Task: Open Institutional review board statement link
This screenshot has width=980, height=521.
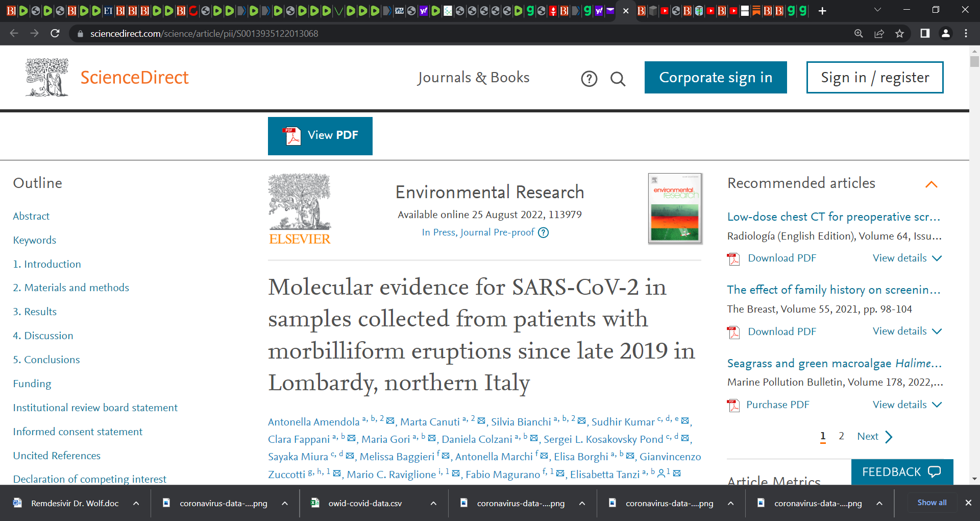Action: [95, 408]
